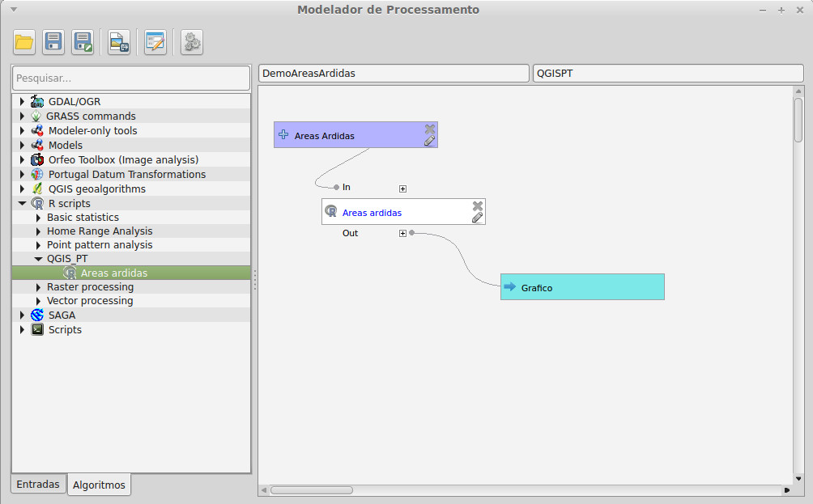
Task: Open model with the folder icon
Action: [x=23, y=42]
